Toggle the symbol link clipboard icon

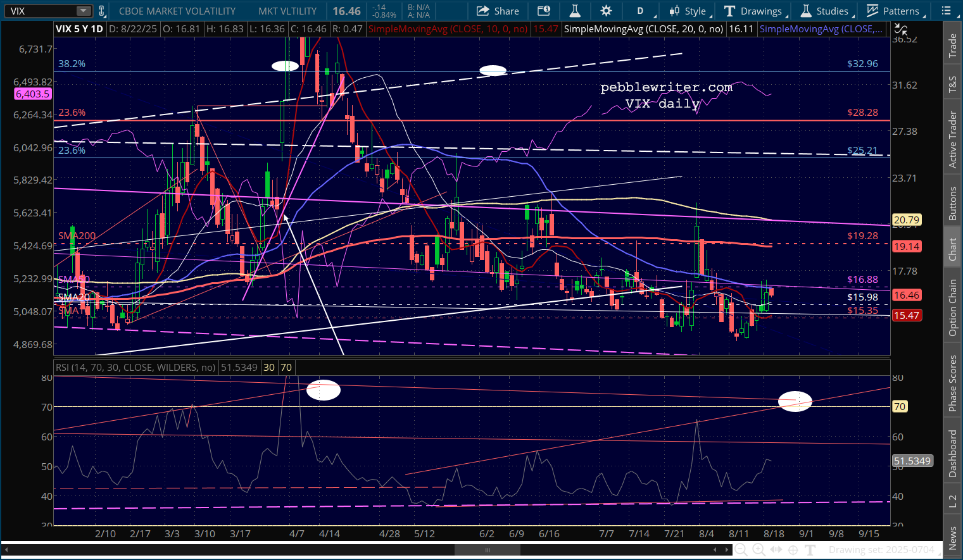pos(102,11)
